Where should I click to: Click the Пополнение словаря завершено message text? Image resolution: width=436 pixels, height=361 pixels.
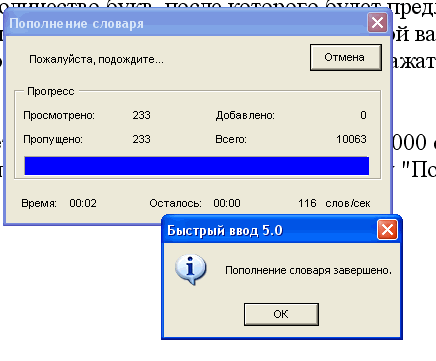(308, 270)
